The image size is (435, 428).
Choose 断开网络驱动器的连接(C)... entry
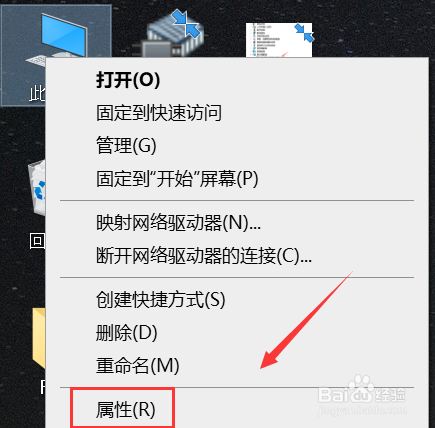(204, 256)
